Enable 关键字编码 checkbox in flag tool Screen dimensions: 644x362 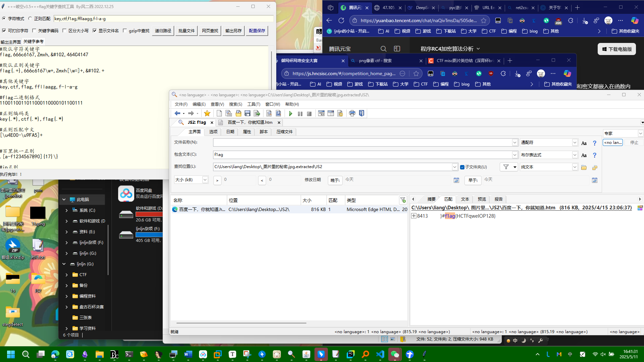34,31
